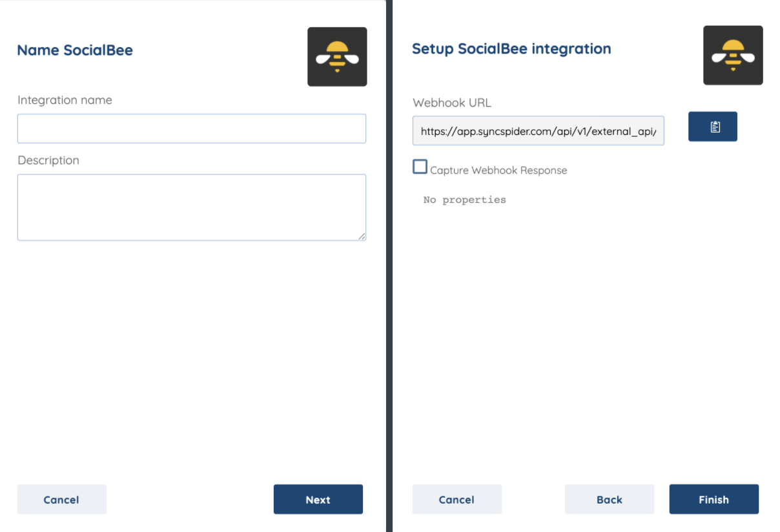Click the 'Description' label
Viewport: 780px width, 532px height.
(48, 160)
